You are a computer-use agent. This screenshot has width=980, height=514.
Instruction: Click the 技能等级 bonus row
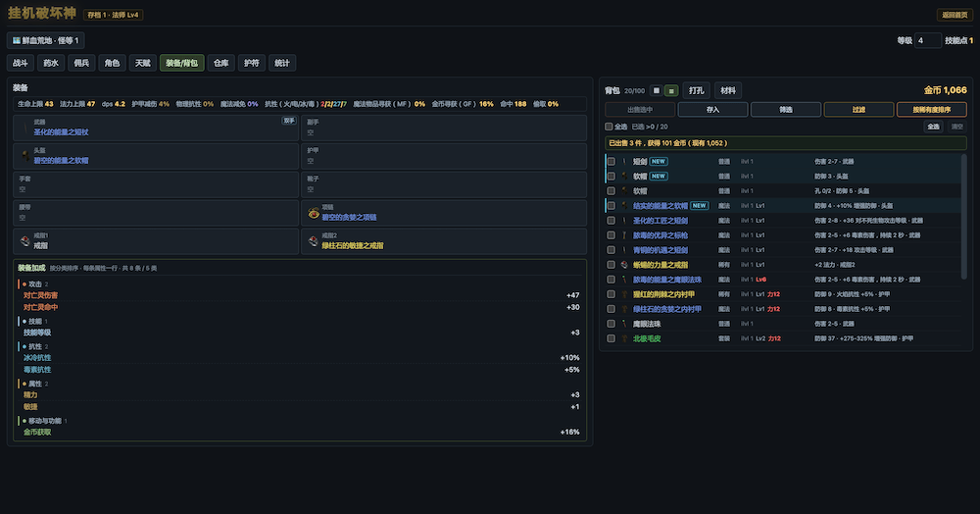click(x=301, y=333)
